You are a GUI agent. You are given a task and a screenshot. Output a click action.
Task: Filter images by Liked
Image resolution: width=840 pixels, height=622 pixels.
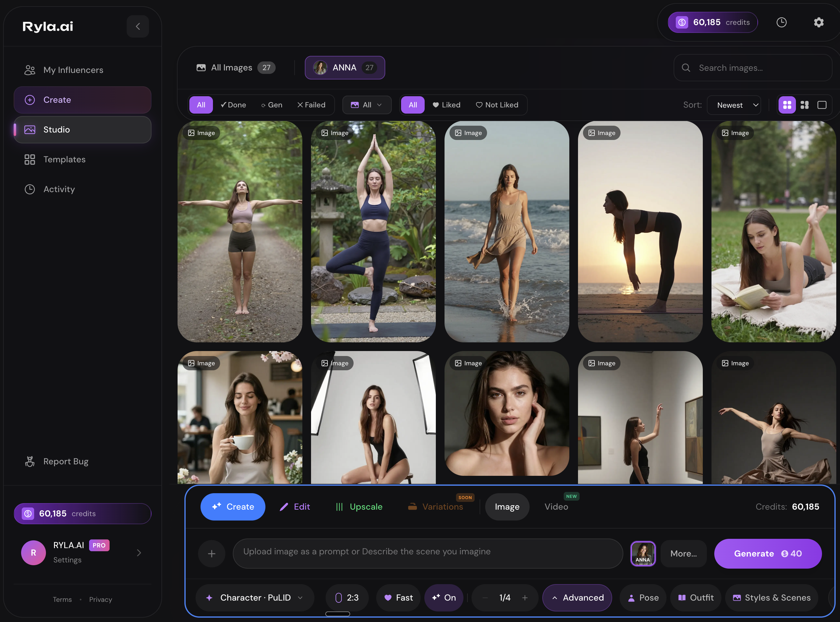click(x=447, y=105)
